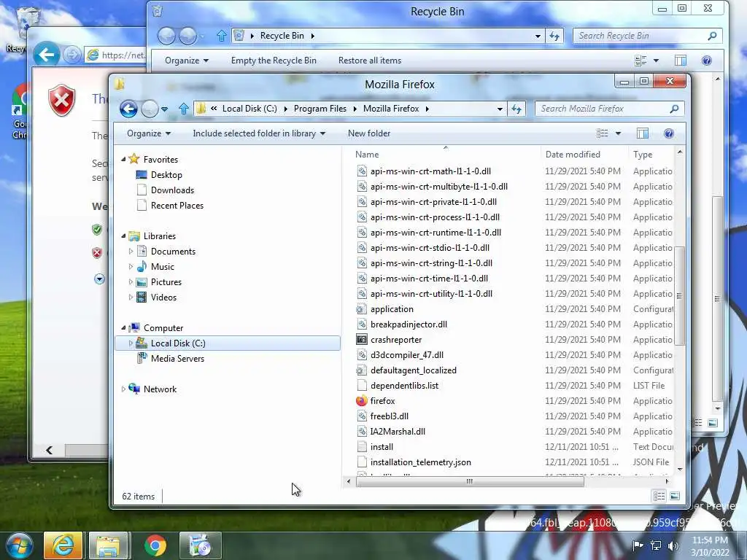Click the vertical scrollbar of file list
The width and height of the screenshot is (747, 560).
click(x=680, y=296)
